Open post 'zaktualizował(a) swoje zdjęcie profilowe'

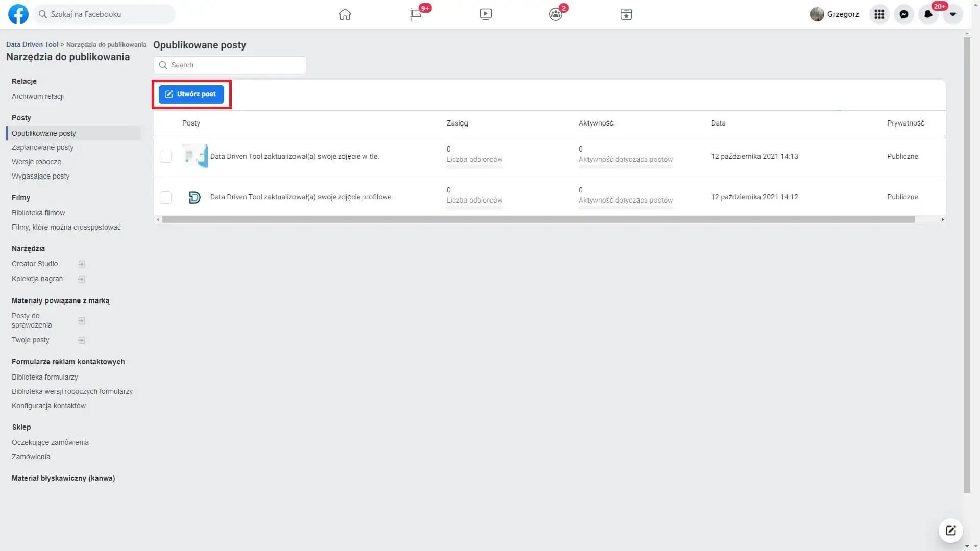pos(302,197)
